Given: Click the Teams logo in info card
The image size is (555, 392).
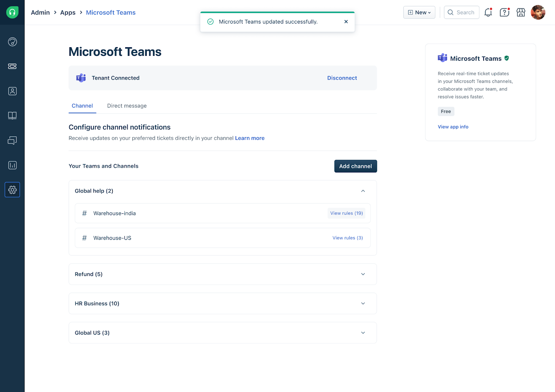Looking at the screenshot, I should pyautogui.click(x=442, y=58).
